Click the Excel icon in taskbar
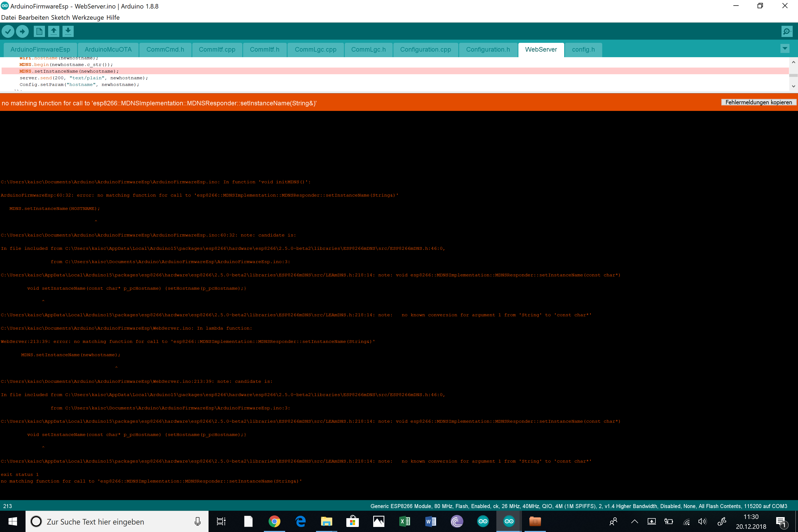The image size is (798, 532). click(404, 521)
